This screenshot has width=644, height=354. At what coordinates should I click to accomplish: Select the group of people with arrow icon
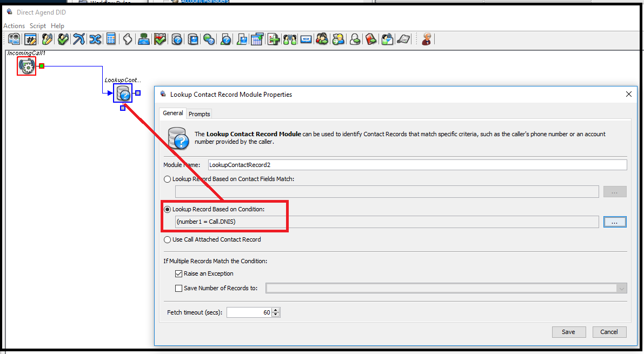(x=322, y=39)
